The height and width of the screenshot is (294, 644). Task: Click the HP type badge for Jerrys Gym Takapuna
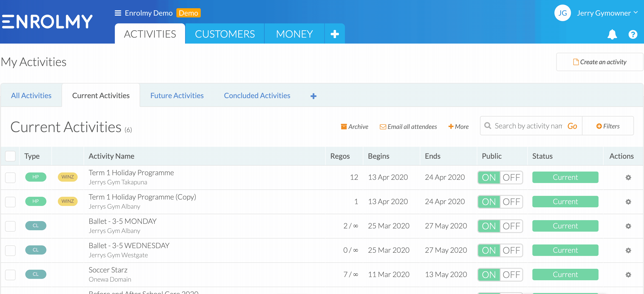pos(36,177)
